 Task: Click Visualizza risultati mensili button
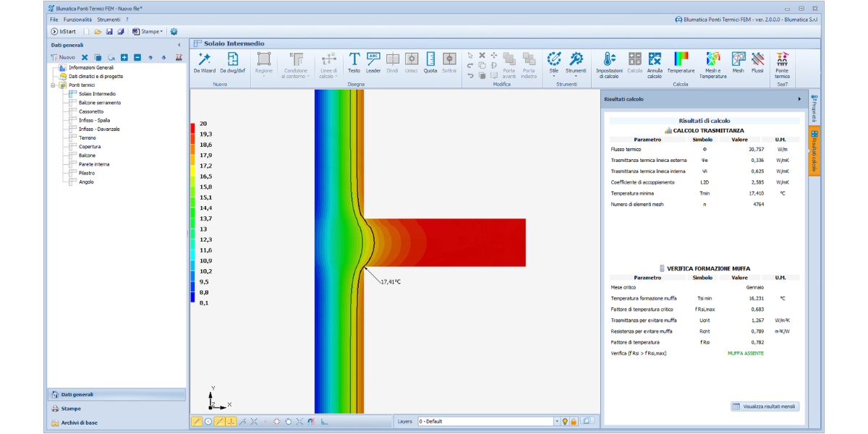click(x=765, y=407)
